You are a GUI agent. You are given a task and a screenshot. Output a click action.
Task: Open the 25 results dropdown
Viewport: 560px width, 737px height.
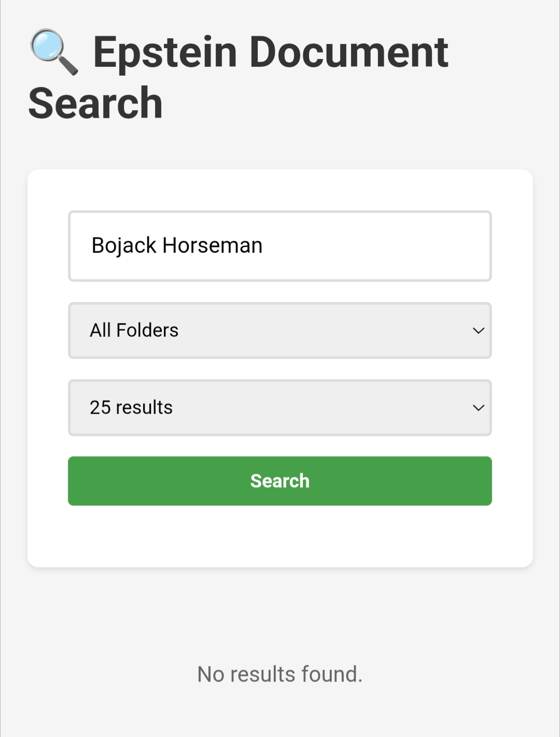[x=280, y=408]
